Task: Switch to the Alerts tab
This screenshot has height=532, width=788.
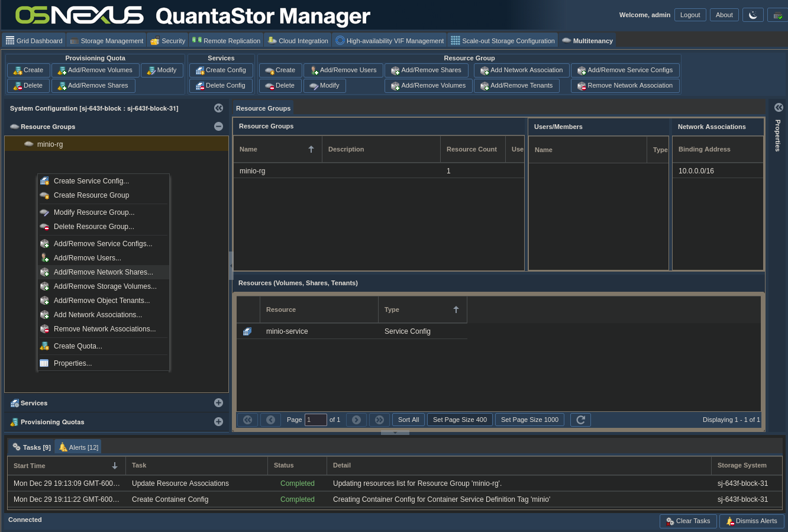Action: 78,447
